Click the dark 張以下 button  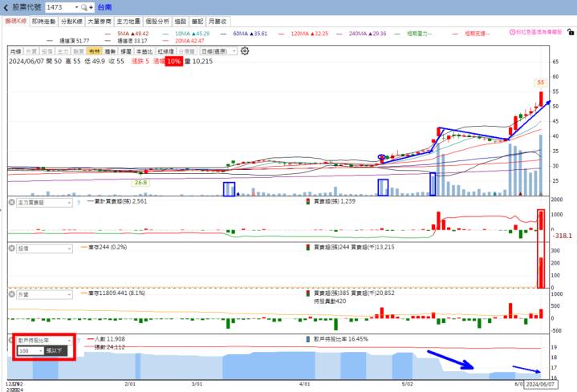pyautogui.click(x=56, y=351)
